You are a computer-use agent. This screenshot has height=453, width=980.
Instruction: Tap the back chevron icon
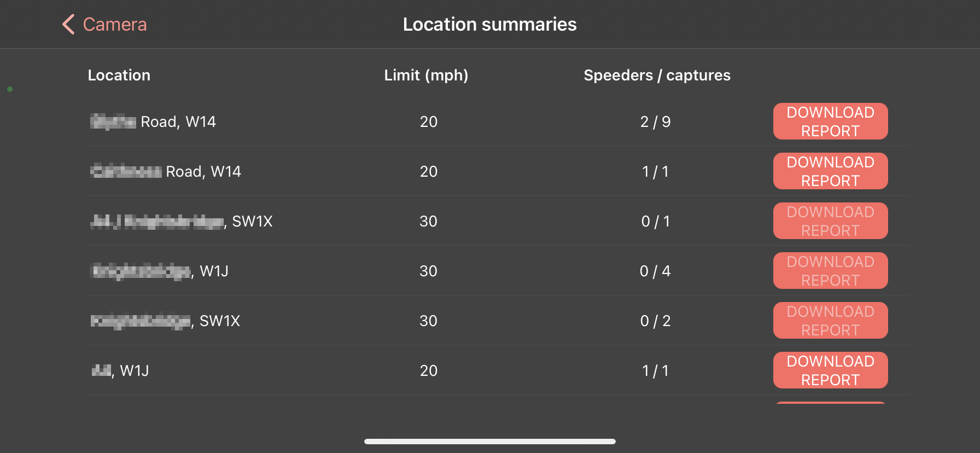tap(68, 25)
